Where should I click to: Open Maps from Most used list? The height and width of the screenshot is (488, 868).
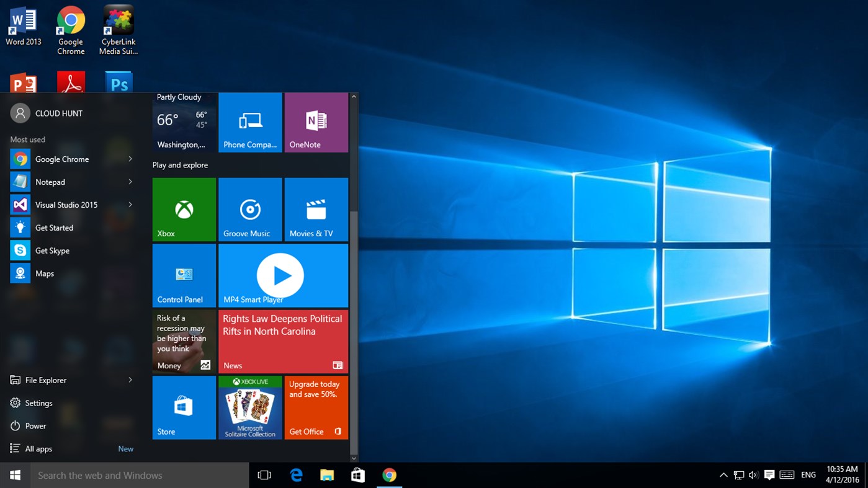[73, 273]
